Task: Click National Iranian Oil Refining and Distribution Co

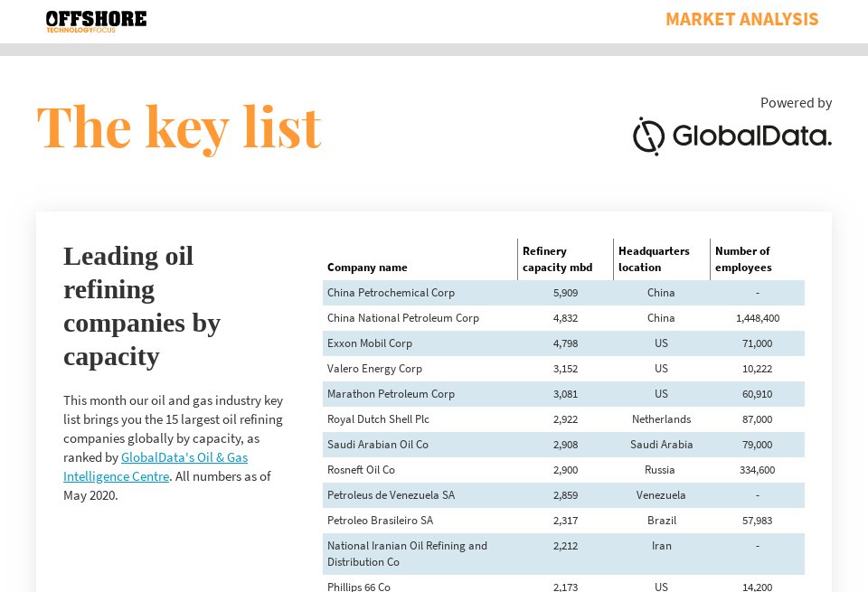Action: click(x=407, y=553)
